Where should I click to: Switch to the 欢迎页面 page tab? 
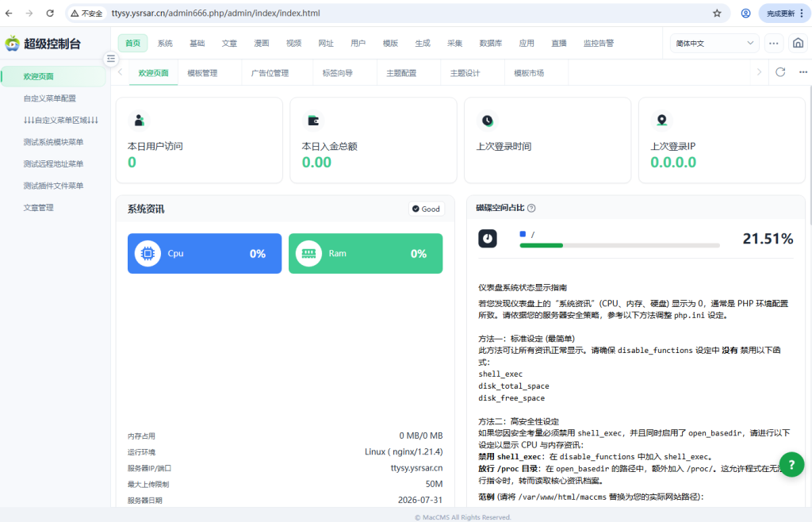(x=153, y=73)
